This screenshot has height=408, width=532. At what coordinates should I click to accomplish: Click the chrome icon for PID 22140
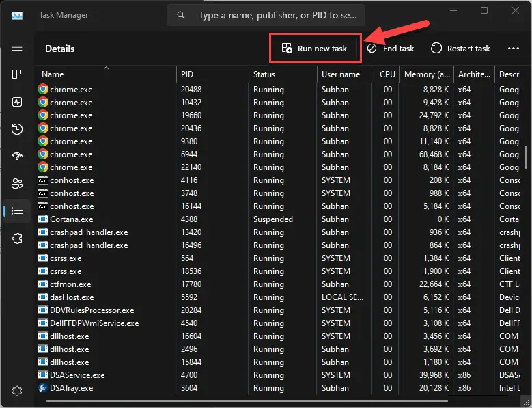point(43,167)
